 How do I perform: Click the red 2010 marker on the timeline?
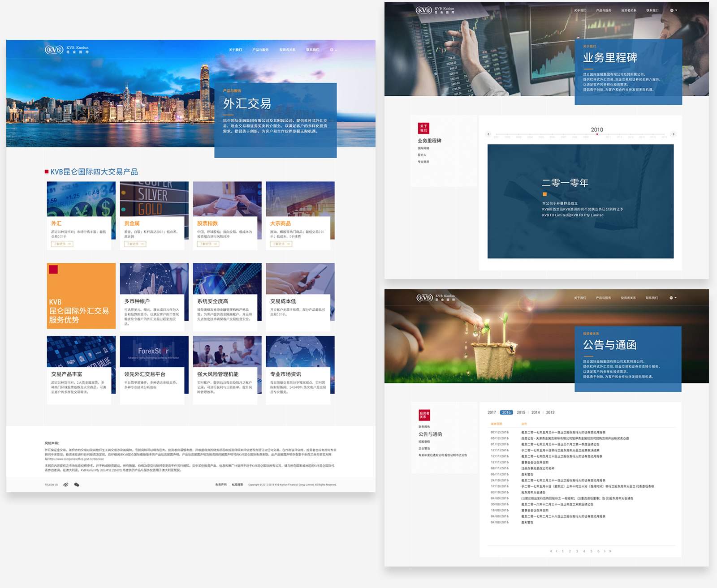tap(597, 134)
